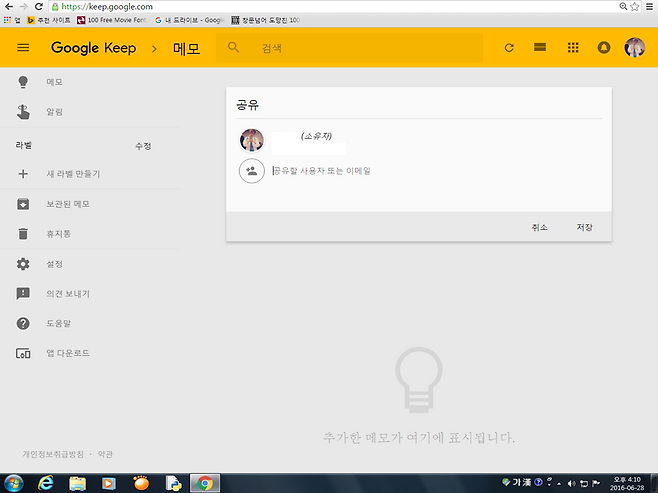Click plus icon for new label
658x493 pixels.
point(23,174)
